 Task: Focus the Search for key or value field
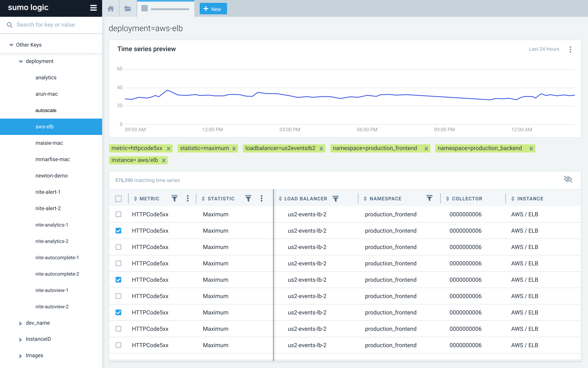click(x=51, y=25)
